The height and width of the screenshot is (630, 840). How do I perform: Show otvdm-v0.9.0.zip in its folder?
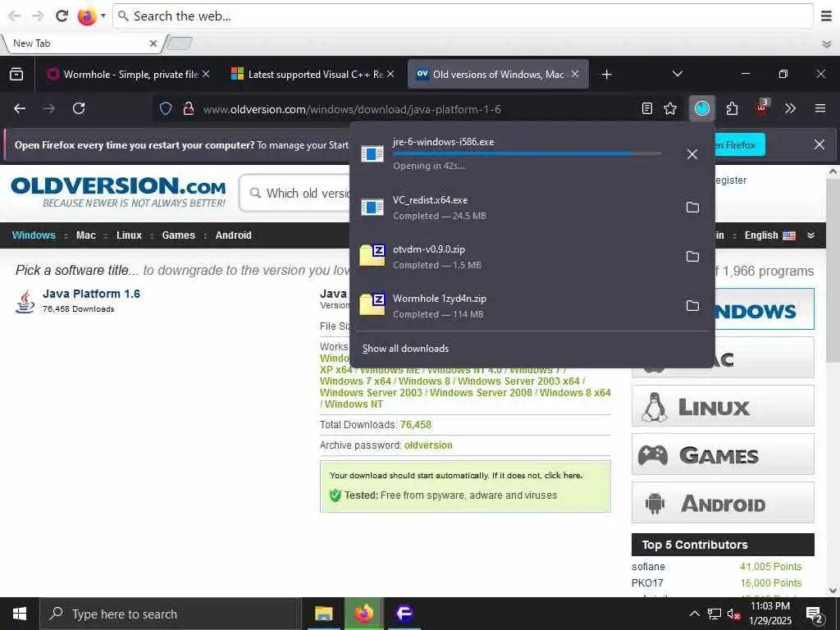(x=692, y=257)
